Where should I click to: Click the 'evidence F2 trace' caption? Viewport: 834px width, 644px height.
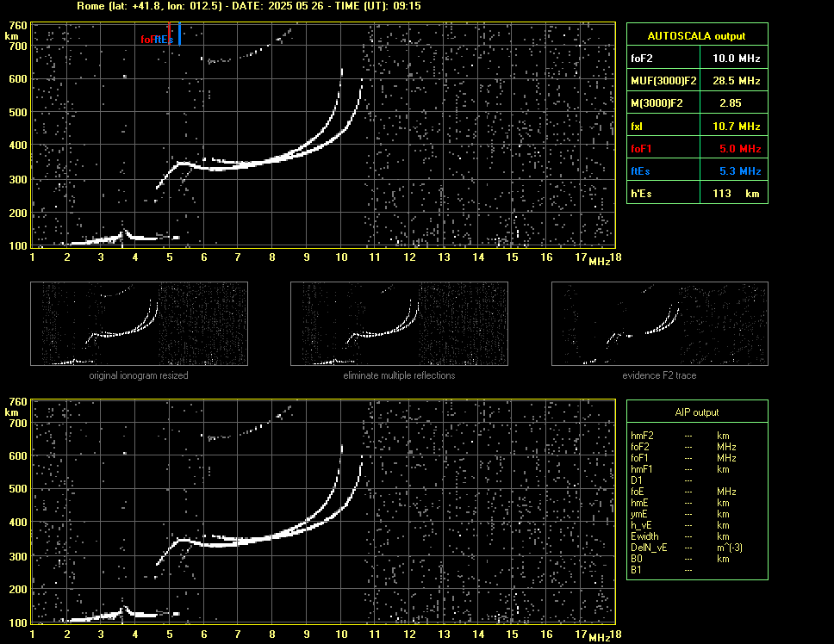(660, 375)
